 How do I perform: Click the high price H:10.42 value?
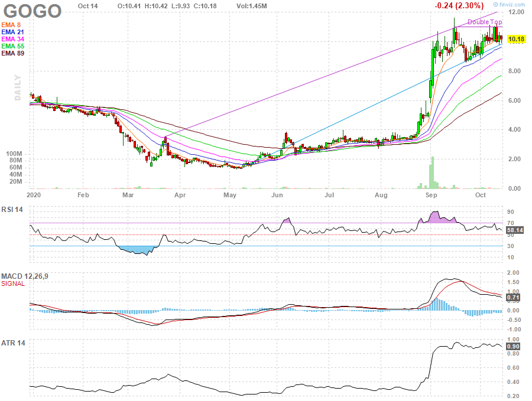[x=156, y=6]
